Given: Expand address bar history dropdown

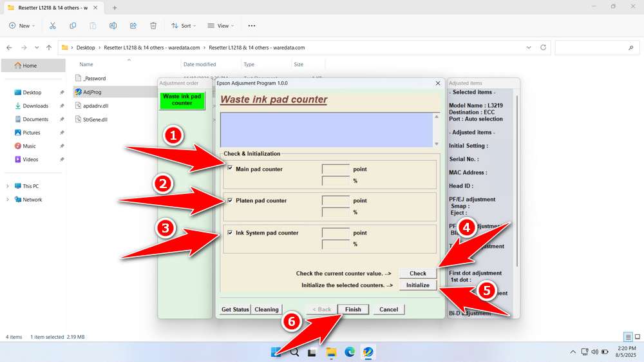Looking at the screenshot, I should click(x=529, y=48).
